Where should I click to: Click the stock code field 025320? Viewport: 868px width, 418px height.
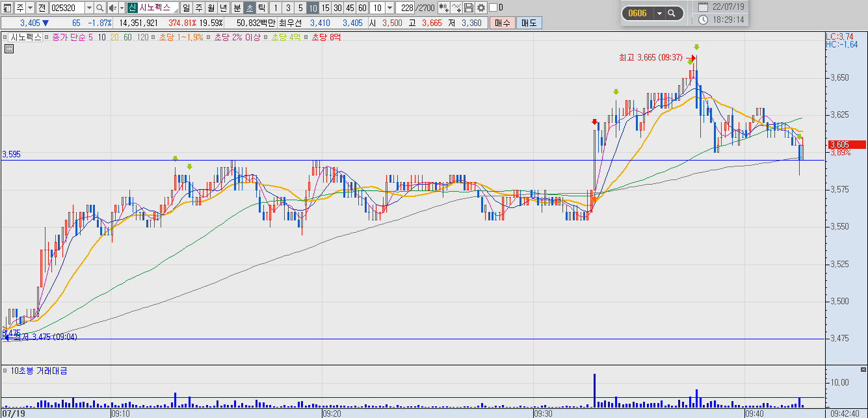(66, 8)
